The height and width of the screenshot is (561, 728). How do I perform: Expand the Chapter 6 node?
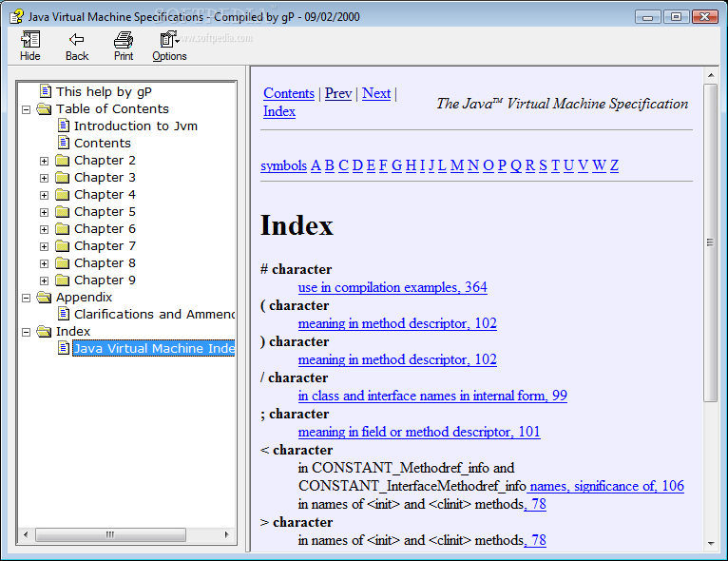click(44, 230)
